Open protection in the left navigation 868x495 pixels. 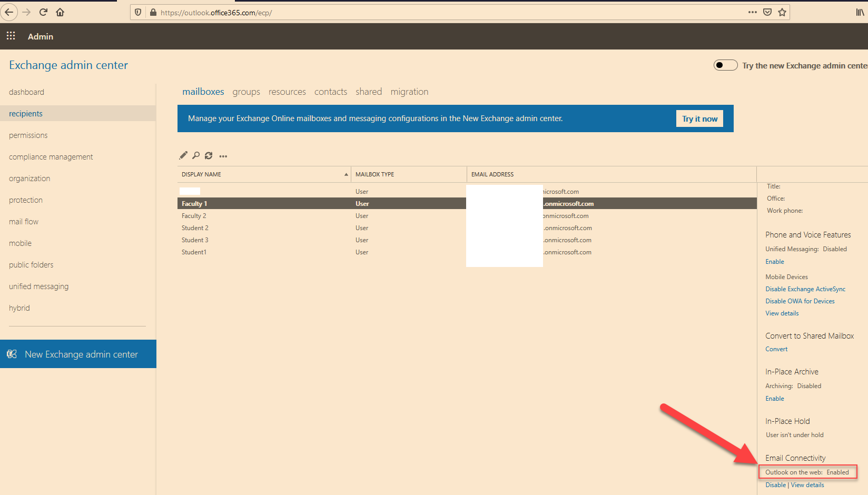25,200
